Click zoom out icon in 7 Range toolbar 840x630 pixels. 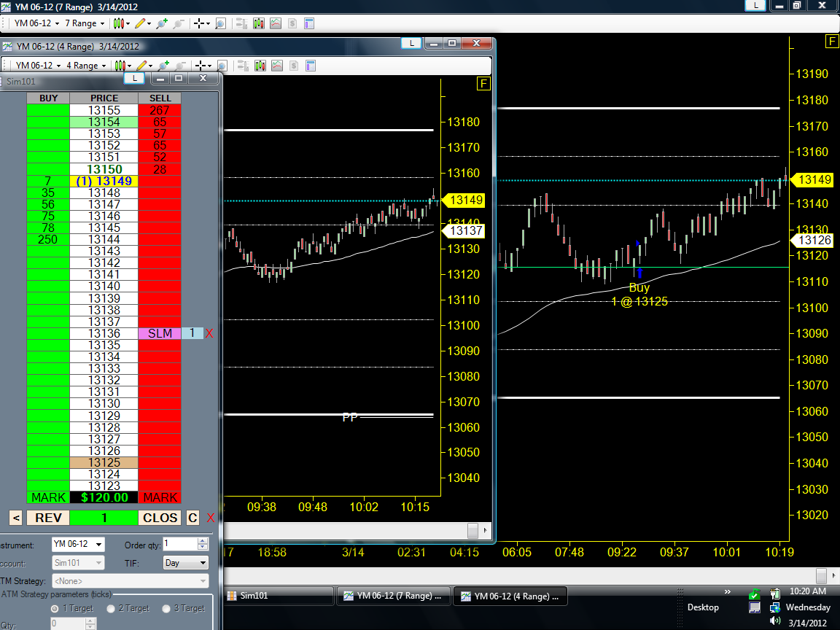tap(179, 23)
